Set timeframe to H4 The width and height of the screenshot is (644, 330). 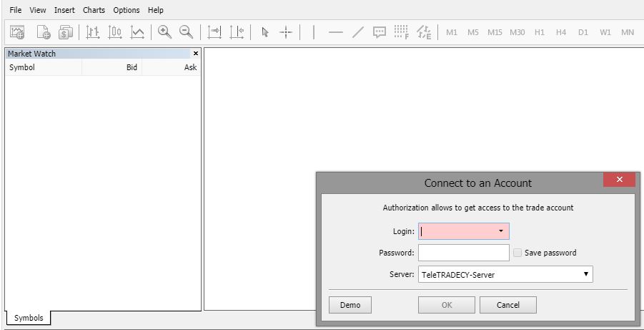tap(561, 32)
